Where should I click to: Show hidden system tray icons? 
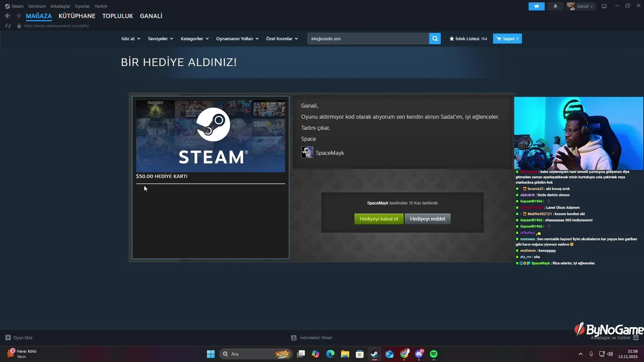(580, 354)
